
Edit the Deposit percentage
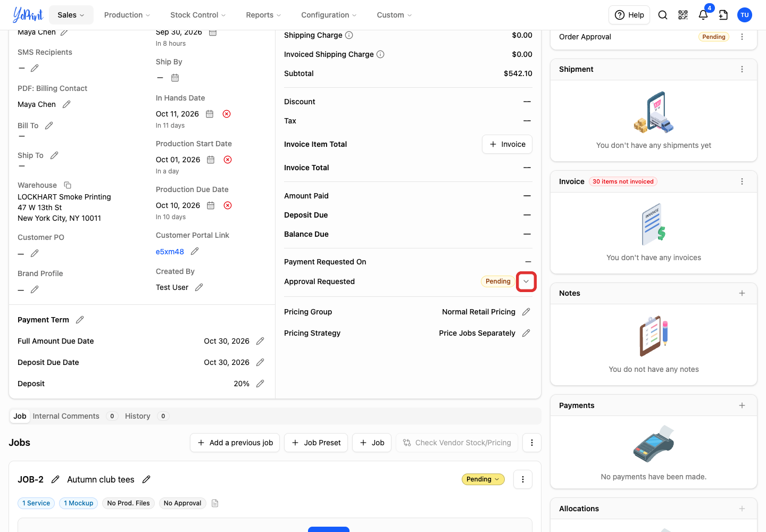pos(260,384)
